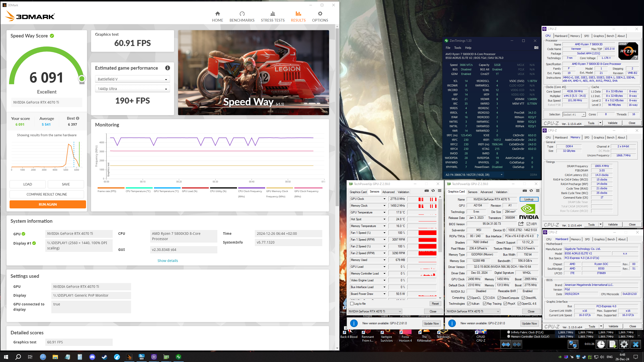The height and width of the screenshot is (362, 644).
Task: Open HWiNFO settings gear icon
Action: point(624,344)
